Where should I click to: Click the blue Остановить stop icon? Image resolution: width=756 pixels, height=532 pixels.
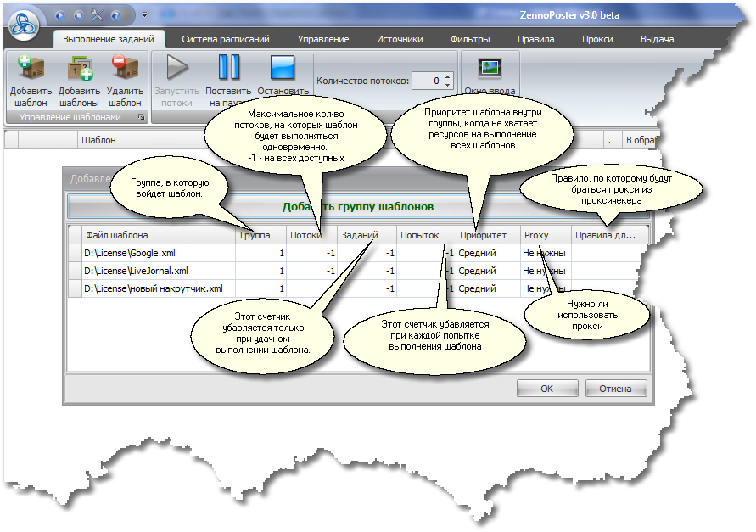(281, 68)
